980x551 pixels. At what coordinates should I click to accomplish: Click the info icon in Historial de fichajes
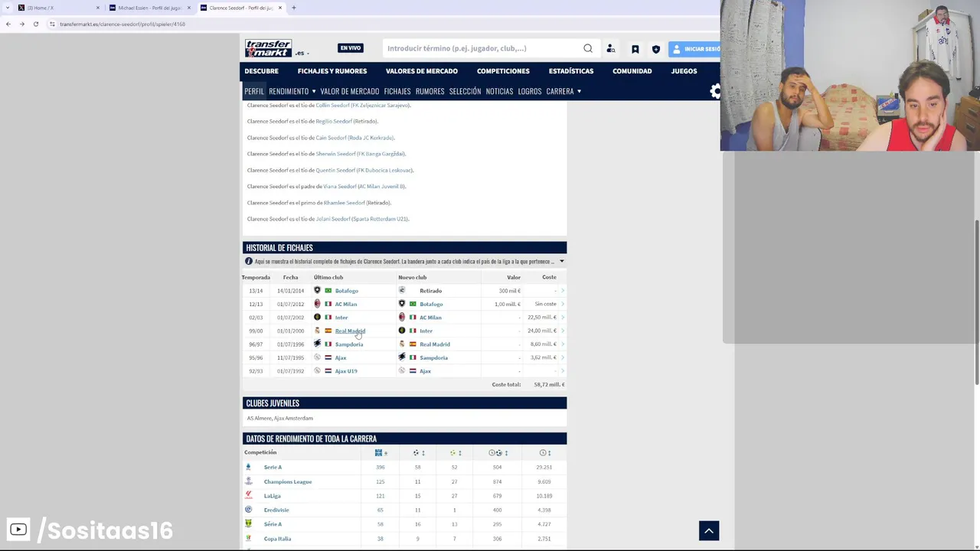coord(249,262)
